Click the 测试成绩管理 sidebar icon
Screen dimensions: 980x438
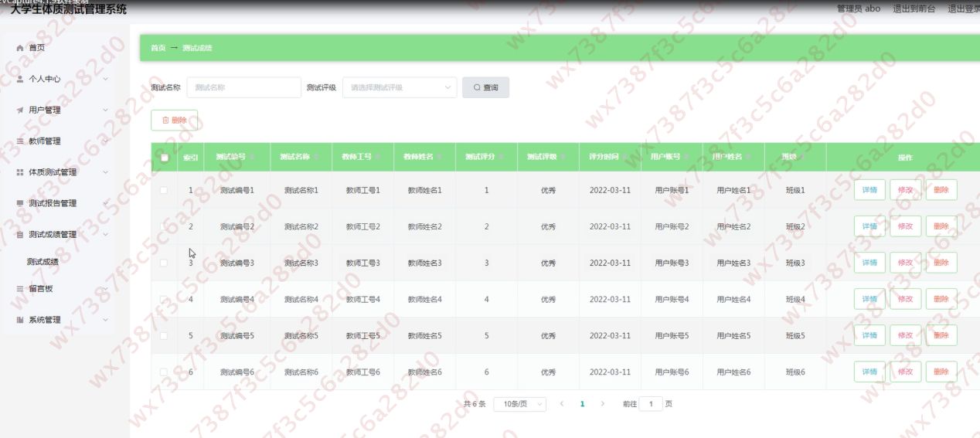click(20, 234)
